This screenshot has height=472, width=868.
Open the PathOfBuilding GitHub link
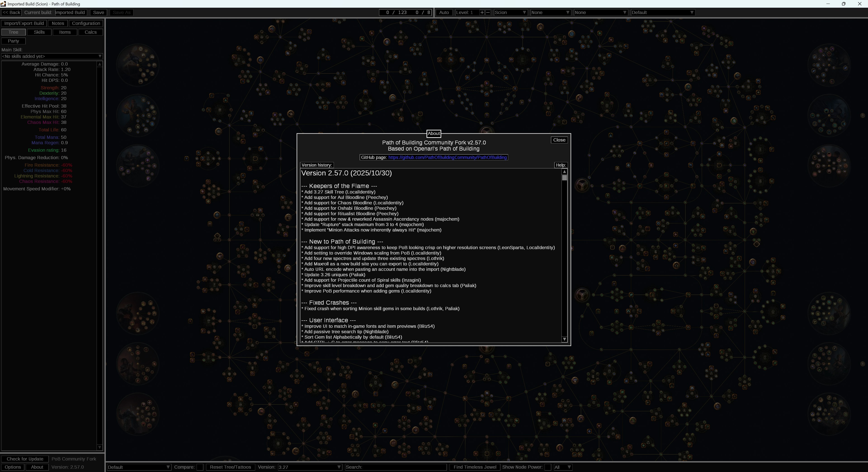(x=447, y=157)
